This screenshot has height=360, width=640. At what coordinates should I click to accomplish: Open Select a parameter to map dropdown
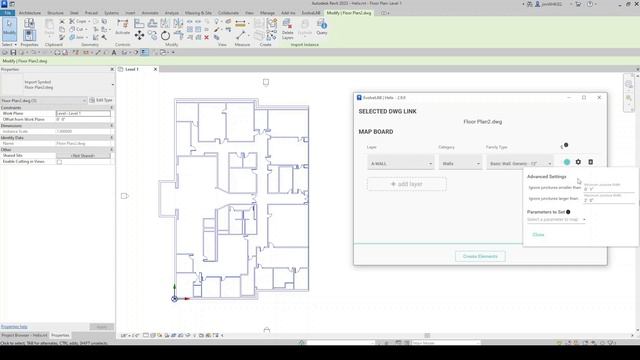[x=556, y=220]
